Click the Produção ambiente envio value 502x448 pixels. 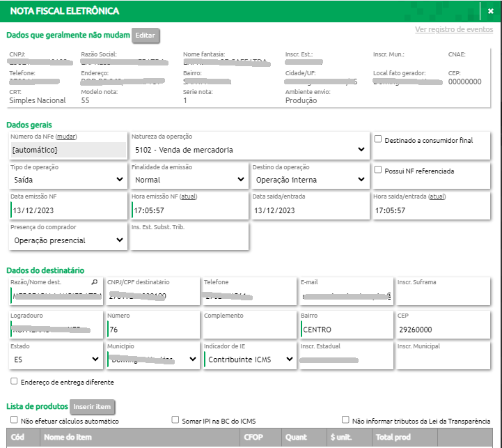pyautogui.click(x=301, y=100)
